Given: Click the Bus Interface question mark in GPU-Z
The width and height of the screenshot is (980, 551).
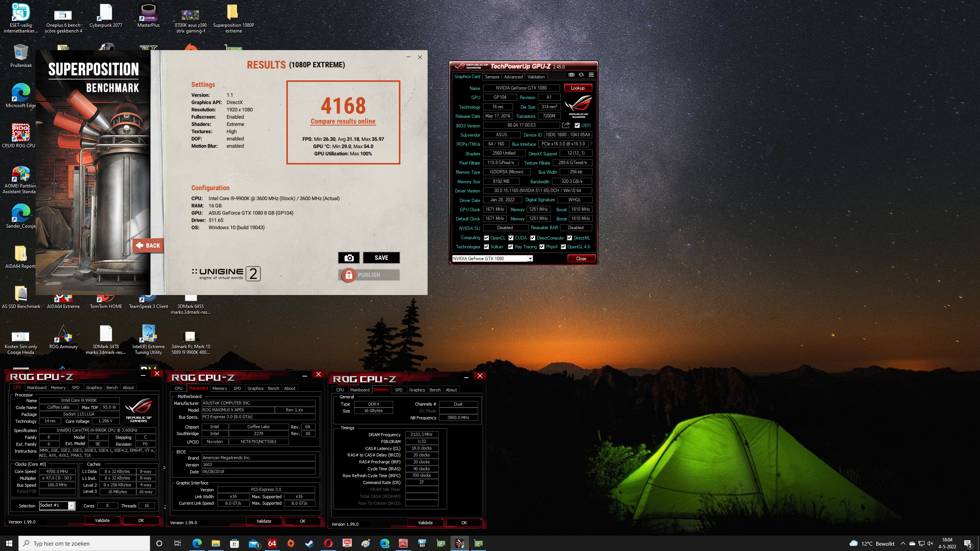Looking at the screenshot, I should [x=591, y=144].
